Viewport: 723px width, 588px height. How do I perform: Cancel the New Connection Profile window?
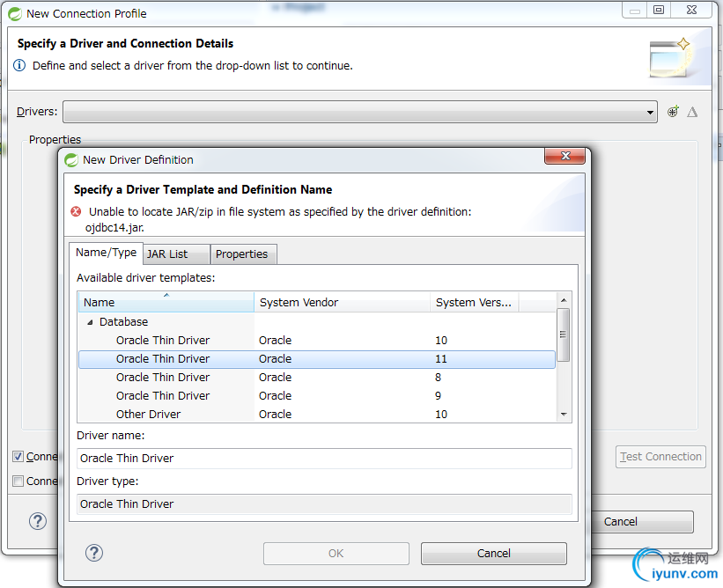pyautogui.click(x=642, y=522)
